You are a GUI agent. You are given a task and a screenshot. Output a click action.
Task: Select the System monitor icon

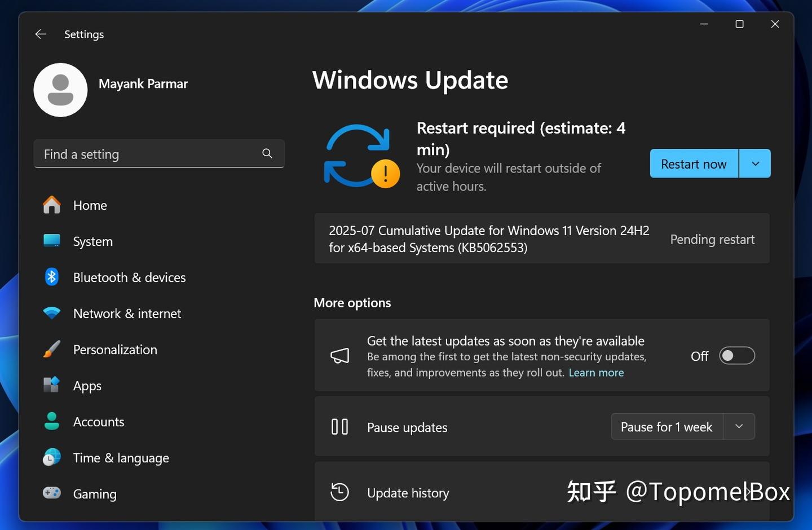(52, 241)
